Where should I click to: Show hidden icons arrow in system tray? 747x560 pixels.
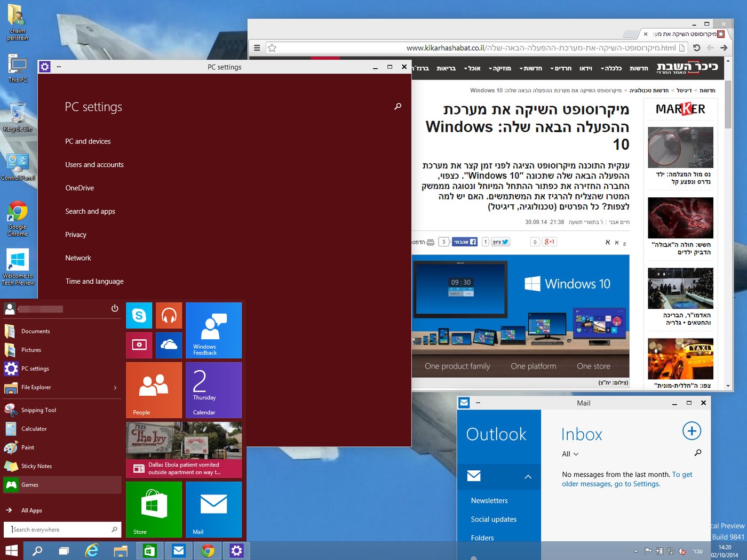[635, 551]
